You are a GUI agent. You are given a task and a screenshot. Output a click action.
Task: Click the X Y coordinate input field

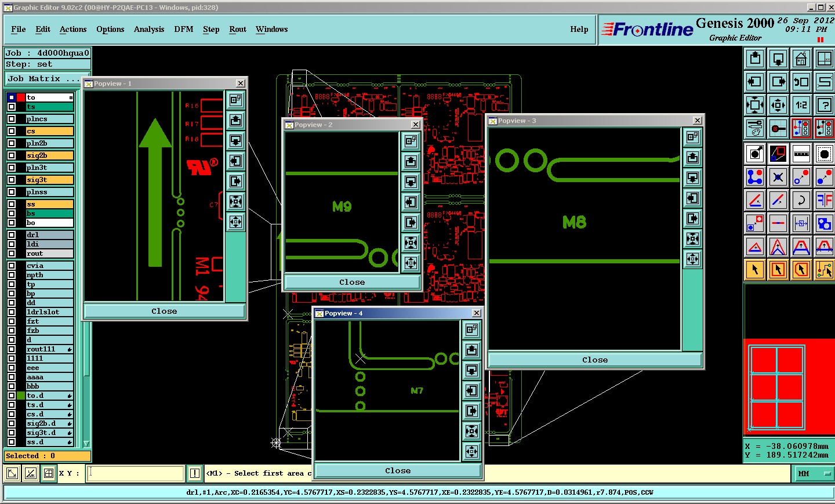(135, 473)
